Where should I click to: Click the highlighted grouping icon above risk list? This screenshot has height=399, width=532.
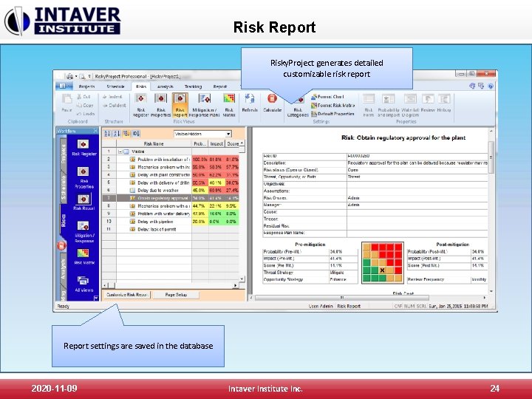126,134
